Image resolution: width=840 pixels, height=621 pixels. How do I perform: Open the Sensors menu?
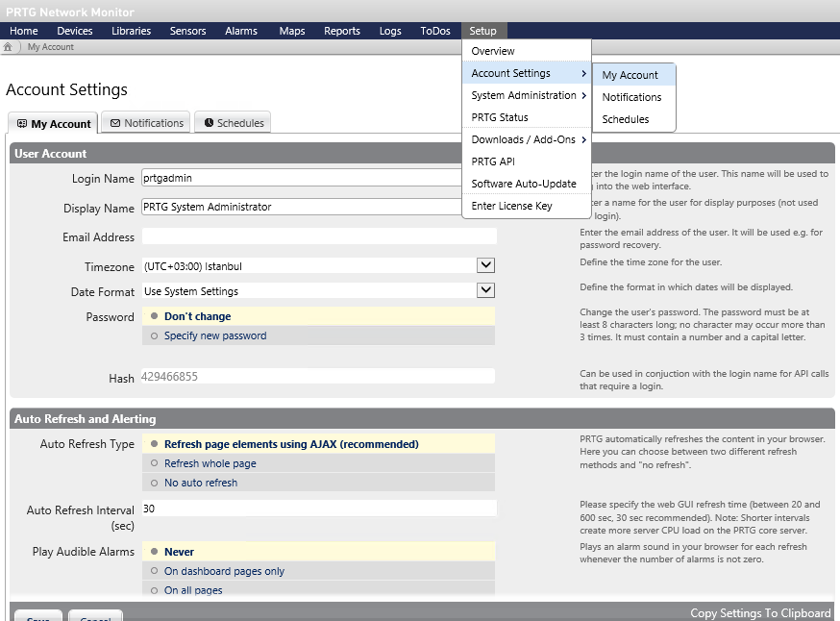(x=188, y=31)
